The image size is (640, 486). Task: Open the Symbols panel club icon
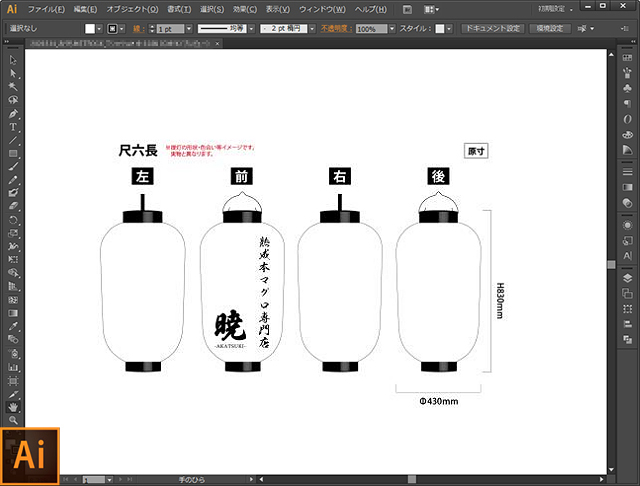tap(627, 88)
